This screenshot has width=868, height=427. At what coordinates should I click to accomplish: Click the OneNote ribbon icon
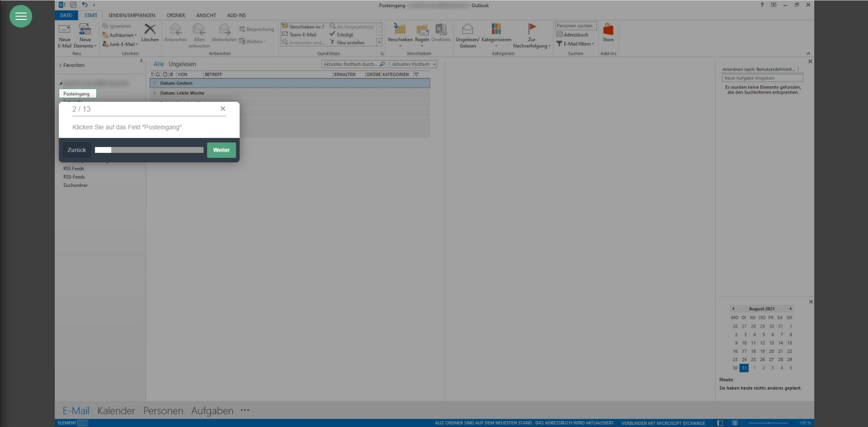(x=440, y=30)
